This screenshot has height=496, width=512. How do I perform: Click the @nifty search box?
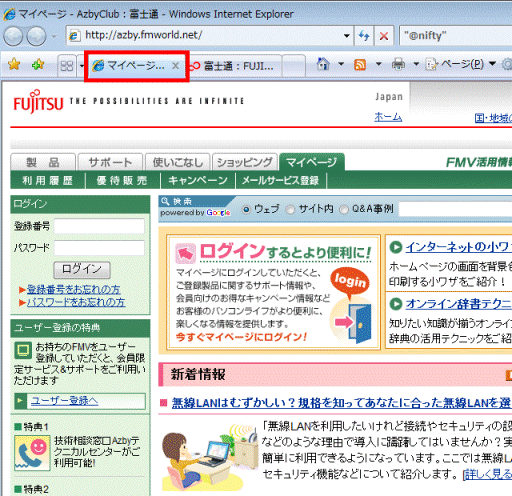455,35
